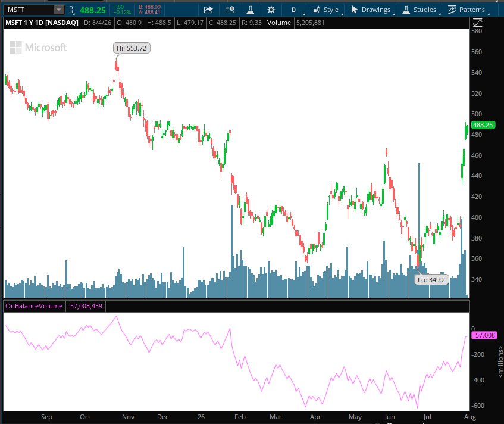
Task: Click the 500 price axis label
Action: point(477,114)
